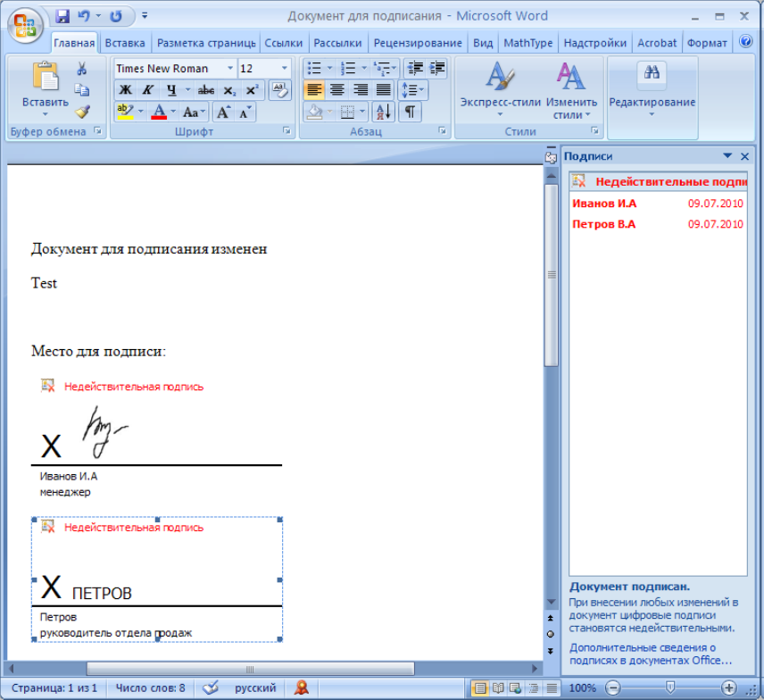
Task: Click the Office button orb
Action: tap(25, 24)
